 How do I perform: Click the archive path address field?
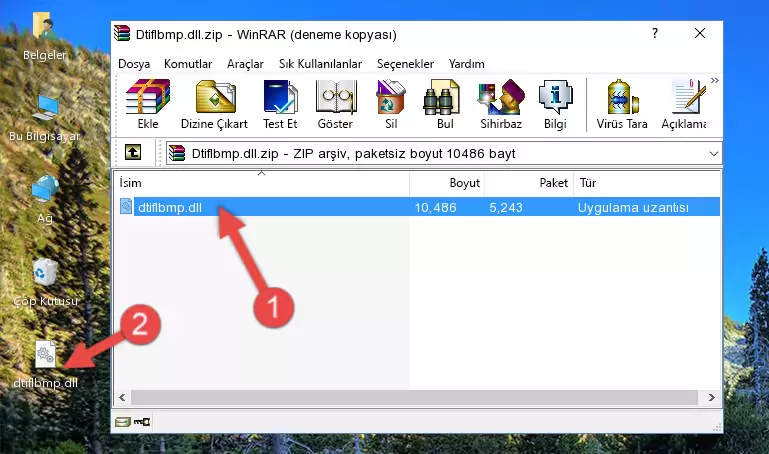[x=444, y=153]
